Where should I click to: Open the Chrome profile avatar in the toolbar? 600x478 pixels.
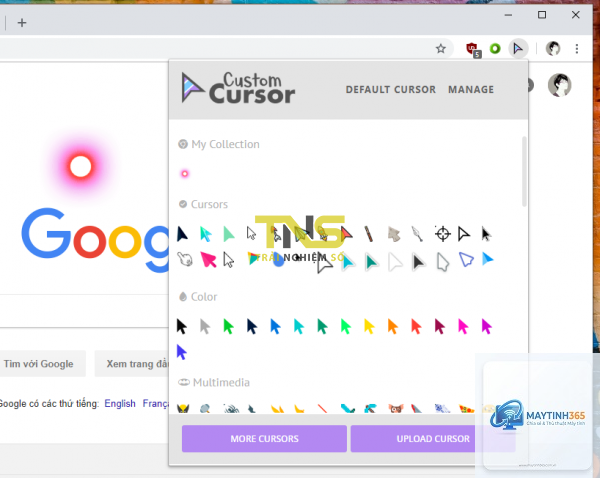point(553,49)
